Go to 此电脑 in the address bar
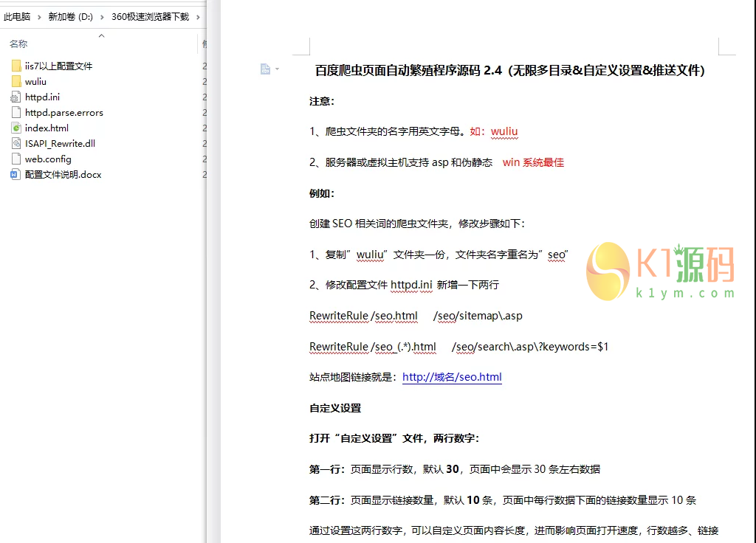Viewport: 756px width, 543px height. 17,17
